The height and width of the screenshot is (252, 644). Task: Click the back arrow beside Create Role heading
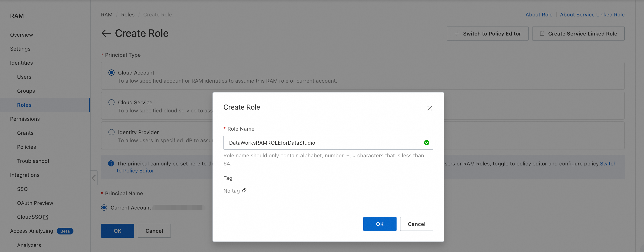tap(106, 33)
